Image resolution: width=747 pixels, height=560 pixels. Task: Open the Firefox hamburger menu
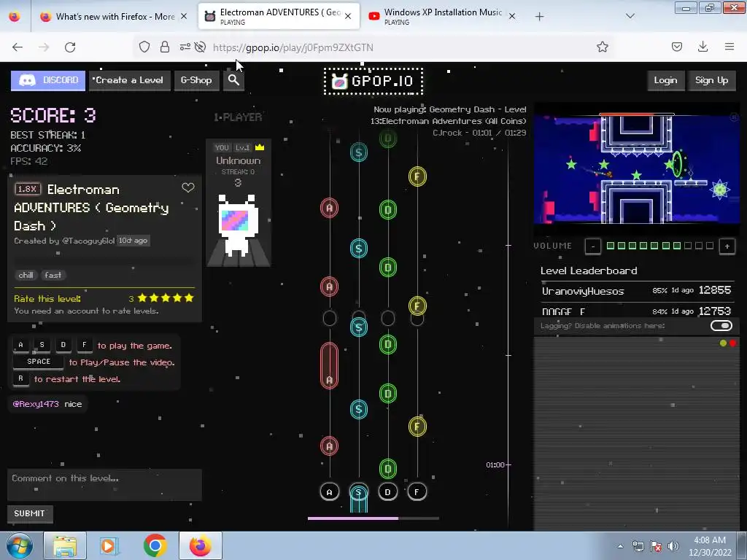click(x=729, y=47)
